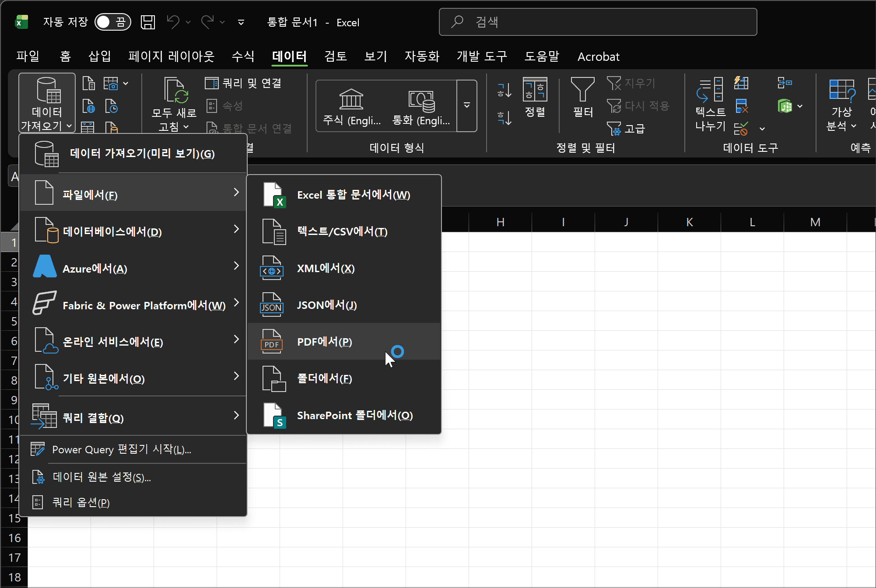Click the Redo arrow icon
This screenshot has height=588, width=876.
[x=207, y=21]
